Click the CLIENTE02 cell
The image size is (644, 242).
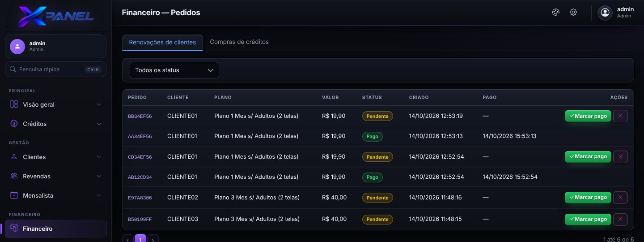[x=182, y=198]
